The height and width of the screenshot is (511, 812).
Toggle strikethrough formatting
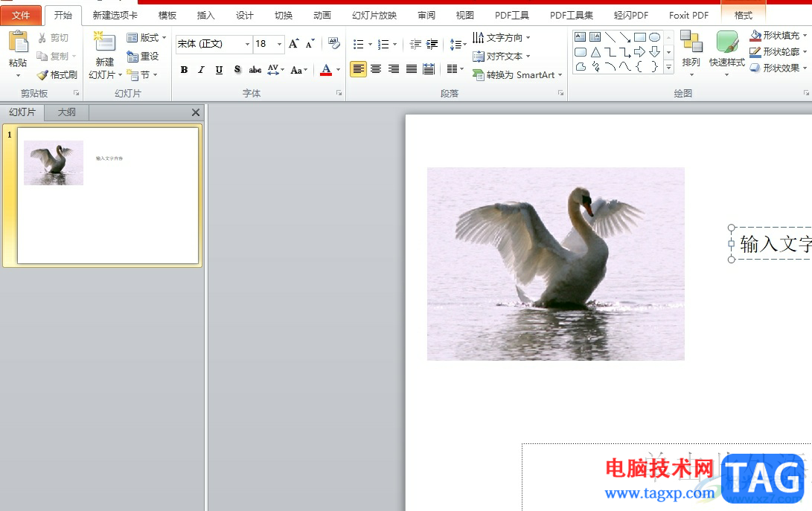click(255, 69)
